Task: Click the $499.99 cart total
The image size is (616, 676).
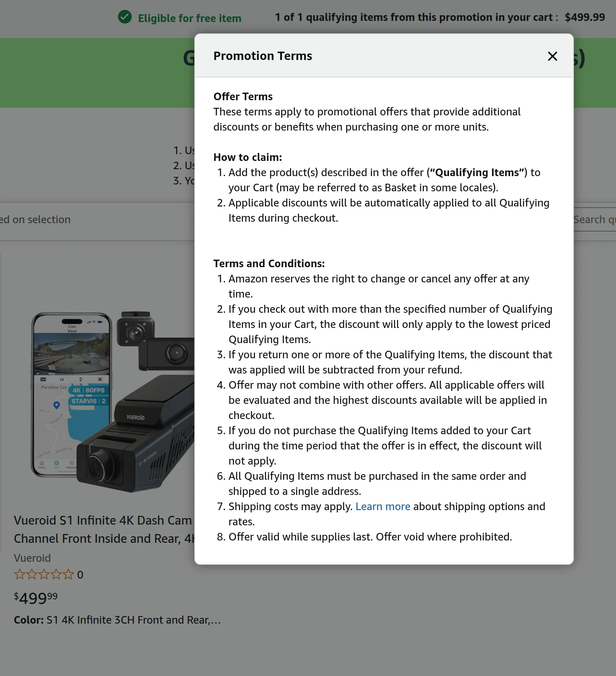Action: (585, 17)
